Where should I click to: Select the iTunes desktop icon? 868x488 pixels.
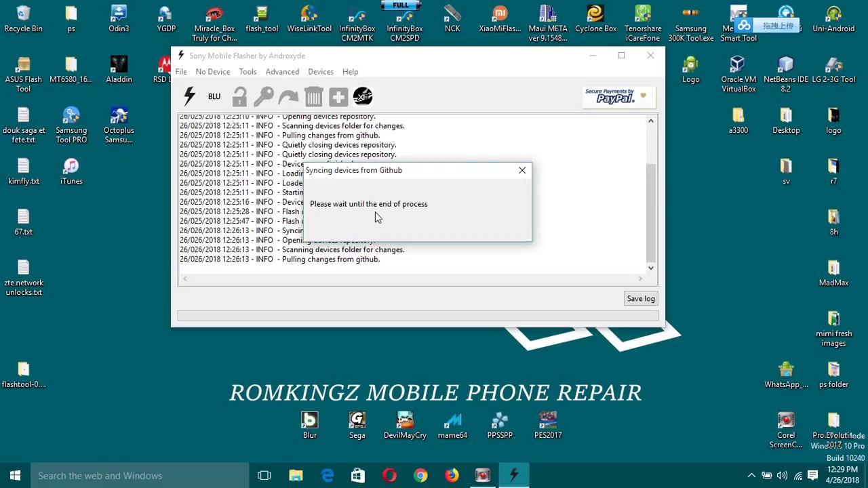pos(71,171)
